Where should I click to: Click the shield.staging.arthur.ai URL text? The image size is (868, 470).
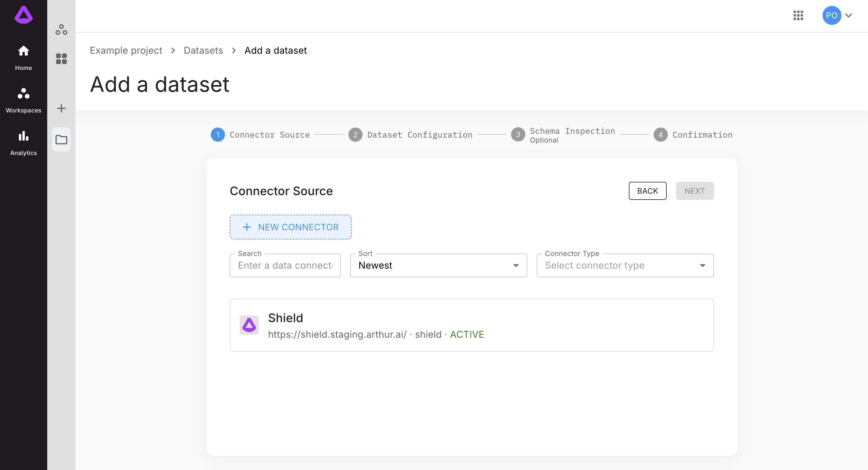337,334
